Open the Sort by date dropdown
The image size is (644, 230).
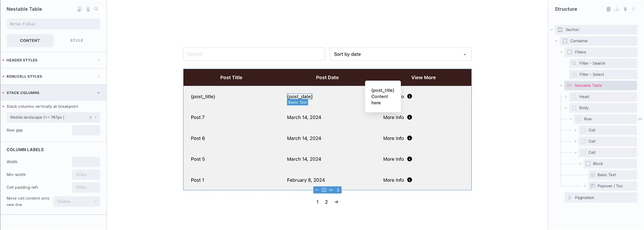400,54
